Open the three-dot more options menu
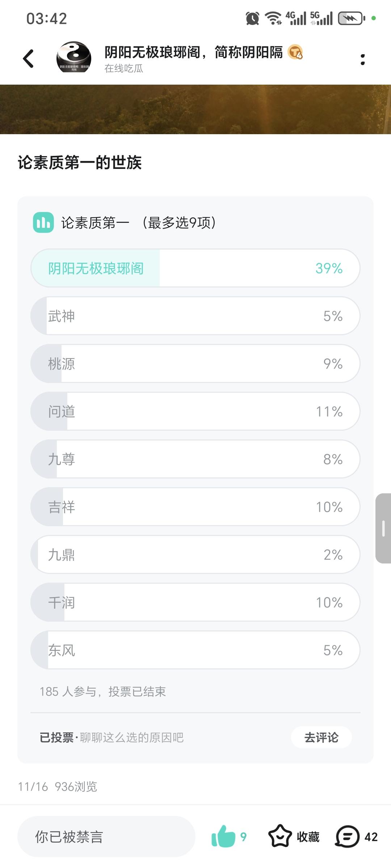Screen dimensions: 391x868 (362, 60)
